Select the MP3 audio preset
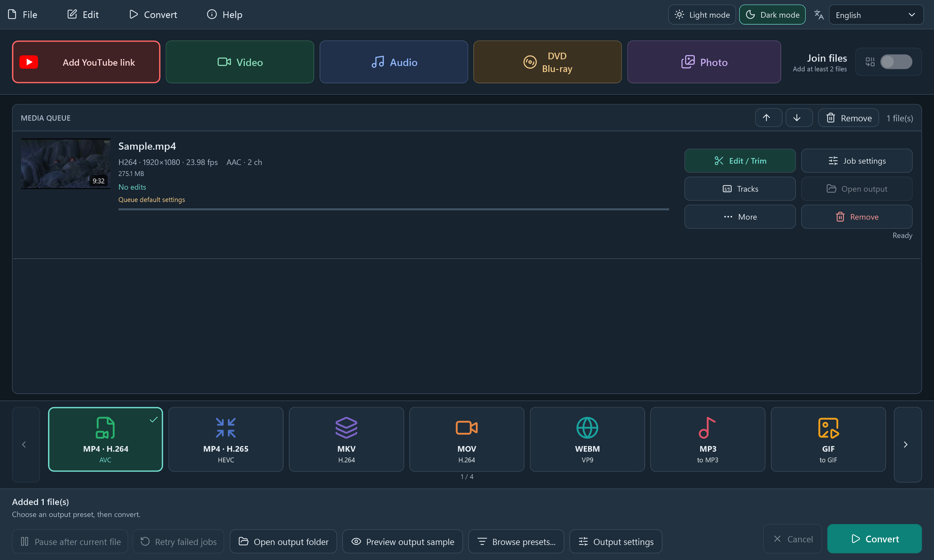 click(708, 439)
